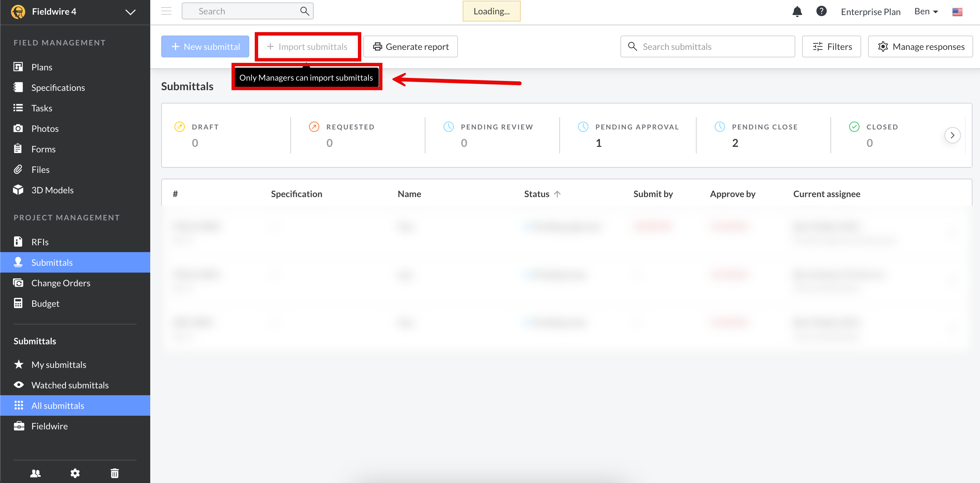The height and width of the screenshot is (483, 980).
Task: Click the RFIs document icon
Action: (x=18, y=241)
